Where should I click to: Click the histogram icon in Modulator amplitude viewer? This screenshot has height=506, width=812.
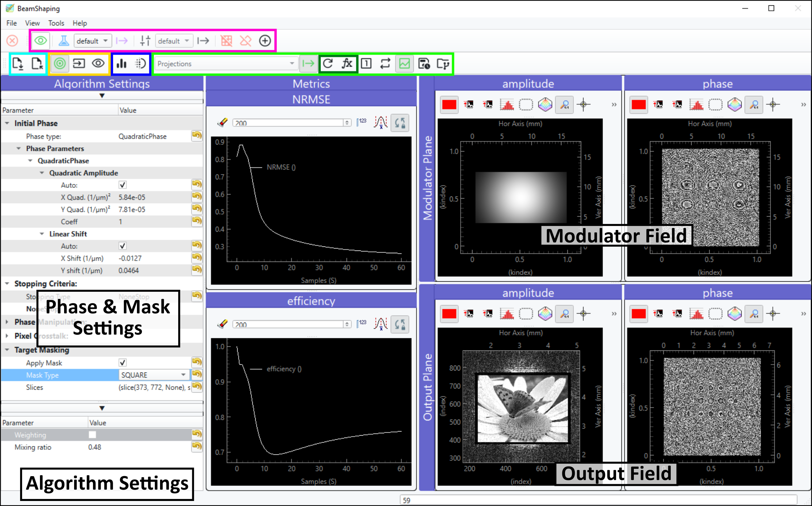507,105
